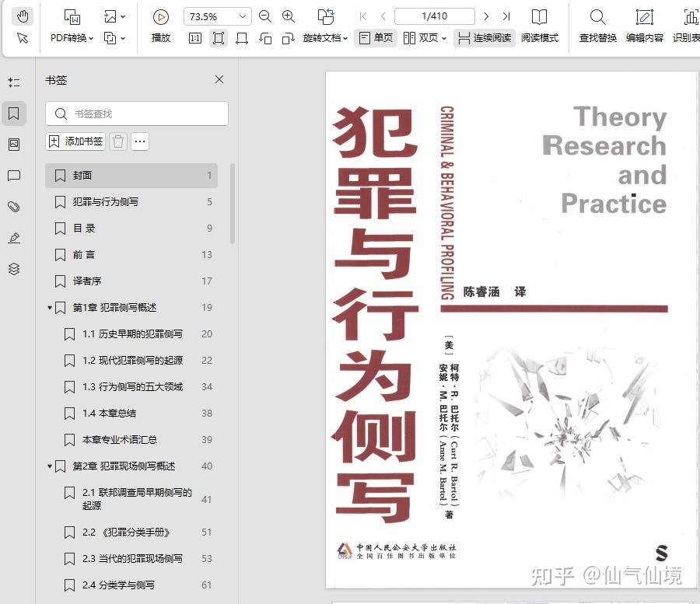This screenshot has height=604, width=700.
Task: Rotate page counterclockwise icon
Action: pos(265,38)
